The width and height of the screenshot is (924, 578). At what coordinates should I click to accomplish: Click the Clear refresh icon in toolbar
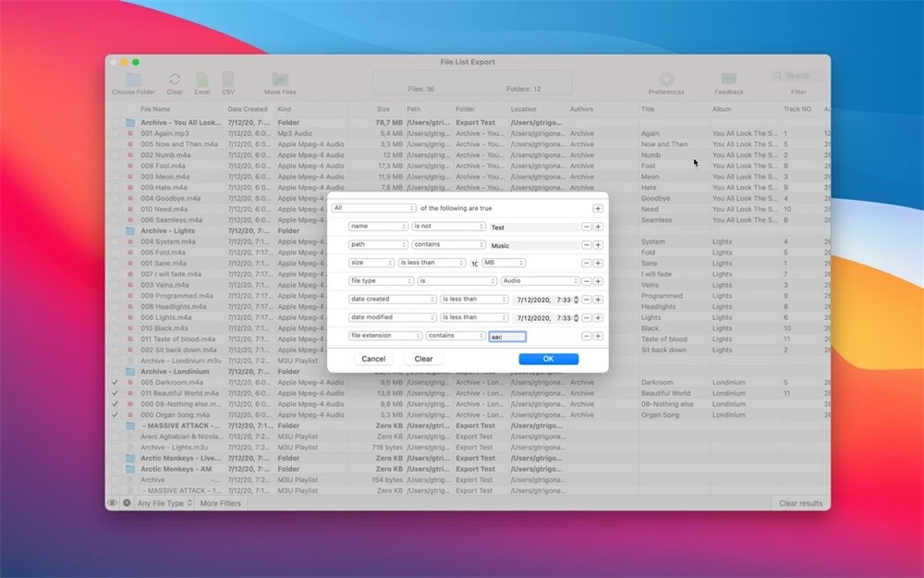175,79
